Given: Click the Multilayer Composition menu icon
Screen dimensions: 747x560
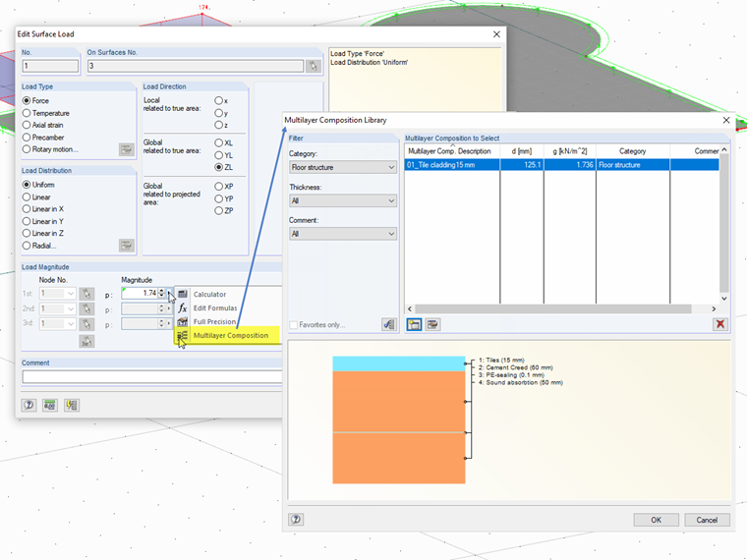Looking at the screenshot, I should pos(183,336).
